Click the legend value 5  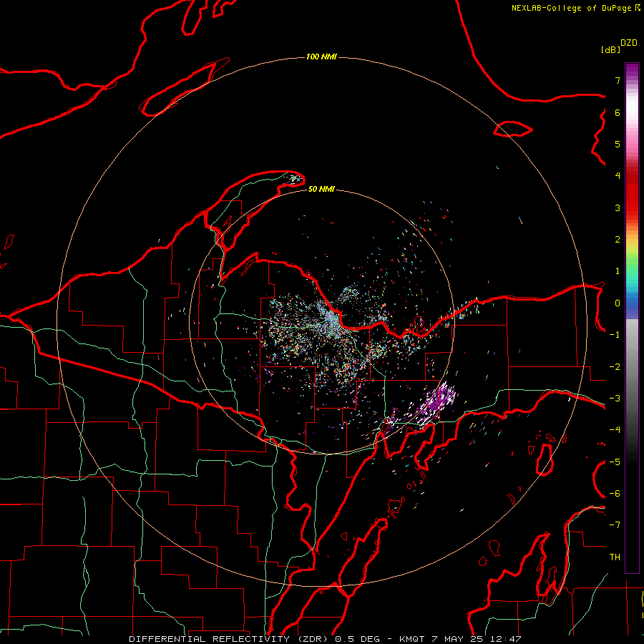tap(618, 144)
